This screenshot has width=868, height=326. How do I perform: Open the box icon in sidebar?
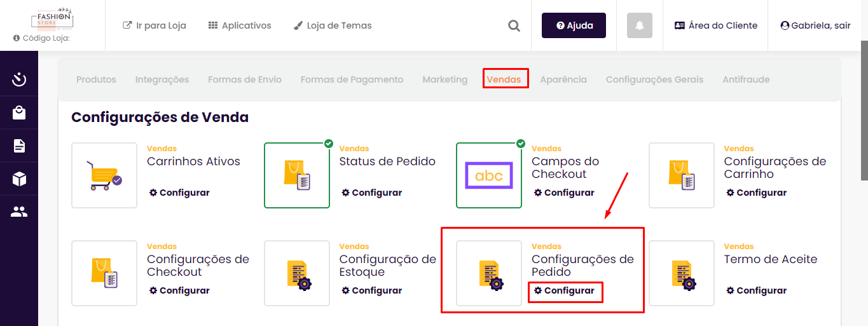coord(19,179)
